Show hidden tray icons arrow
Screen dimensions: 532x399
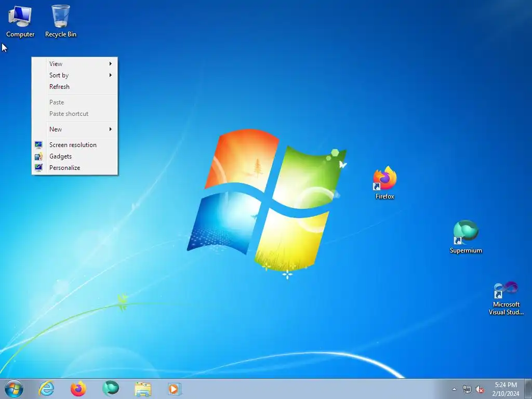(x=454, y=389)
